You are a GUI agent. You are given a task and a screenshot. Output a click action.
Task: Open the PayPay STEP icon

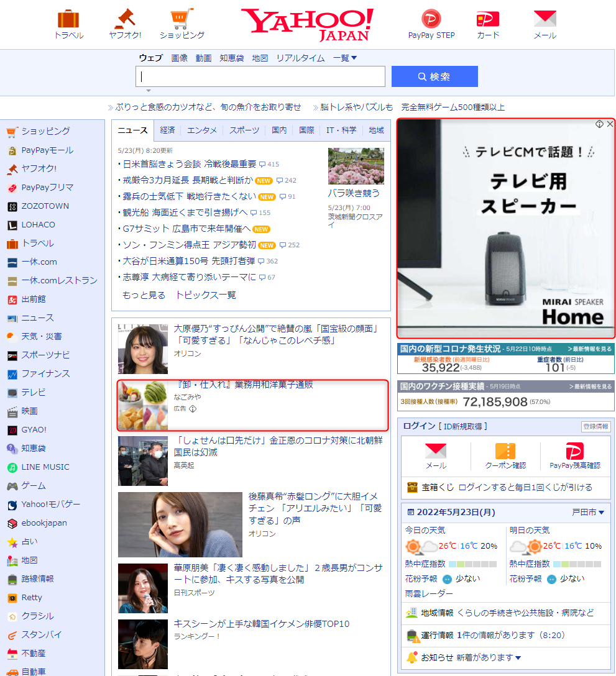point(431,19)
